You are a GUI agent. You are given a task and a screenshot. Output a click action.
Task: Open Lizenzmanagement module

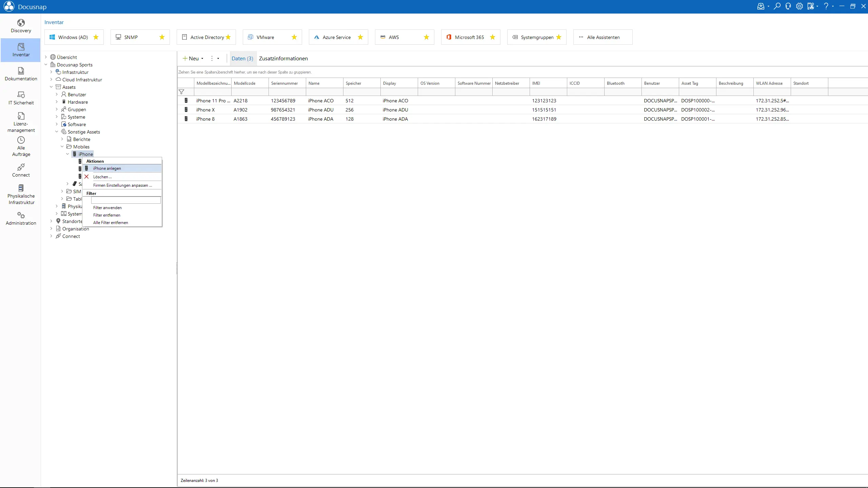(21, 122)
